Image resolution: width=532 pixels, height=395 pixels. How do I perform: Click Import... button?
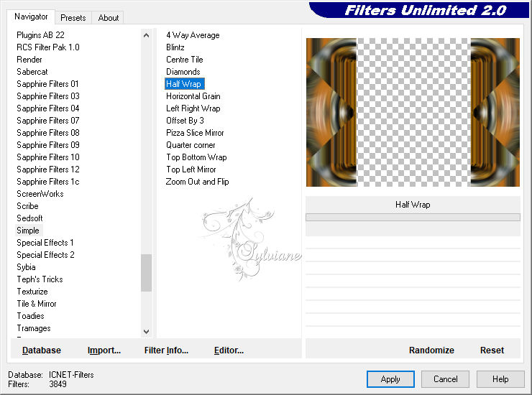click(x=104, y=350)
